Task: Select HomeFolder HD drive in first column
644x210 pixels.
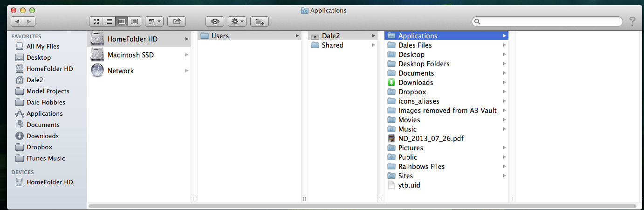Action: 139,39
